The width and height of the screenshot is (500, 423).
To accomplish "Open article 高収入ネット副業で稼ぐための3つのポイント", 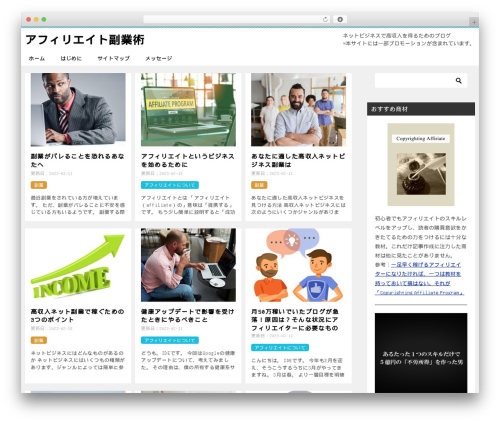I will [x=78, y=316].
